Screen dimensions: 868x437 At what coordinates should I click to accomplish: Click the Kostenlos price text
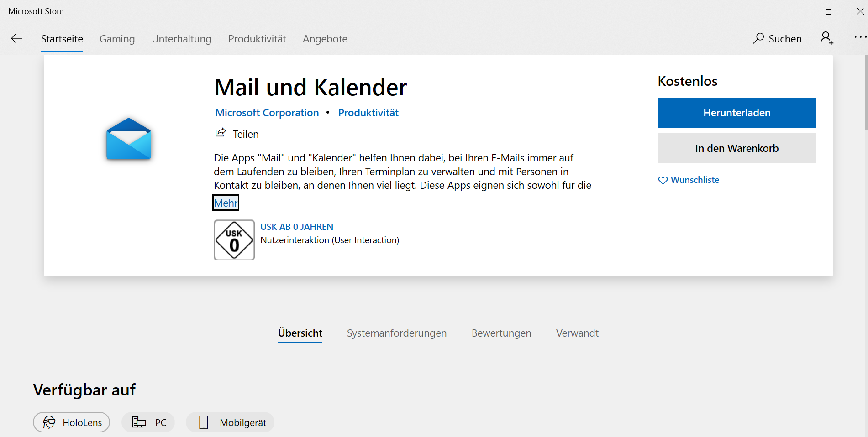(688, 81)
